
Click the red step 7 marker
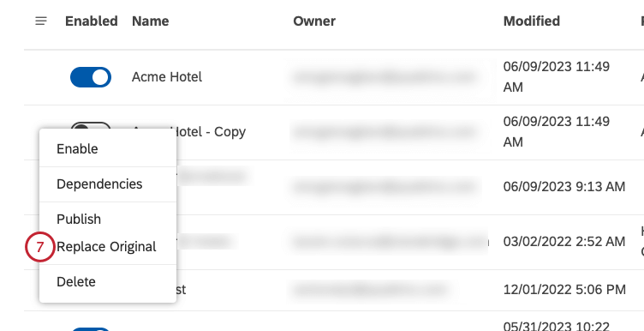click(40, 247)
